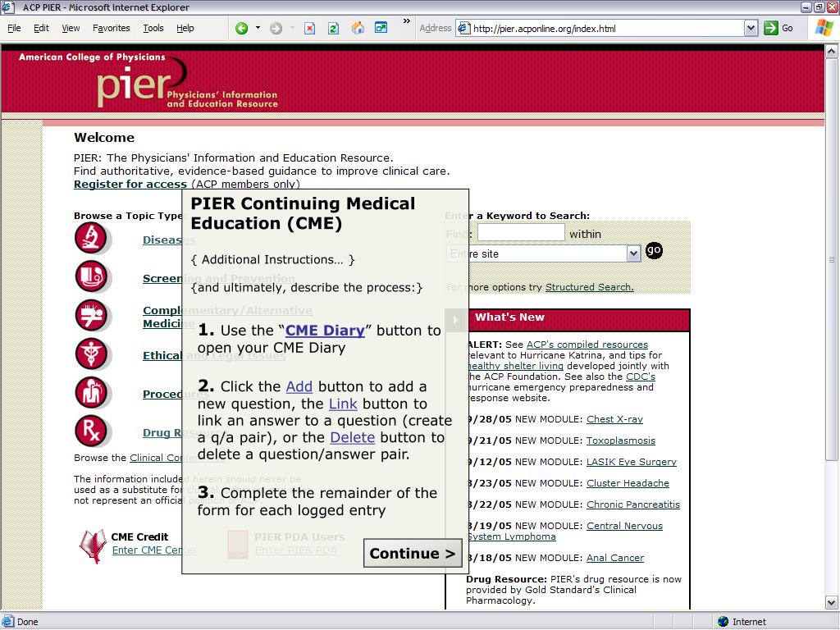This screenshot has width=840, height=630.
Task: Open the Toxoplasmosis module link
Action: click(x=620, y=441)
